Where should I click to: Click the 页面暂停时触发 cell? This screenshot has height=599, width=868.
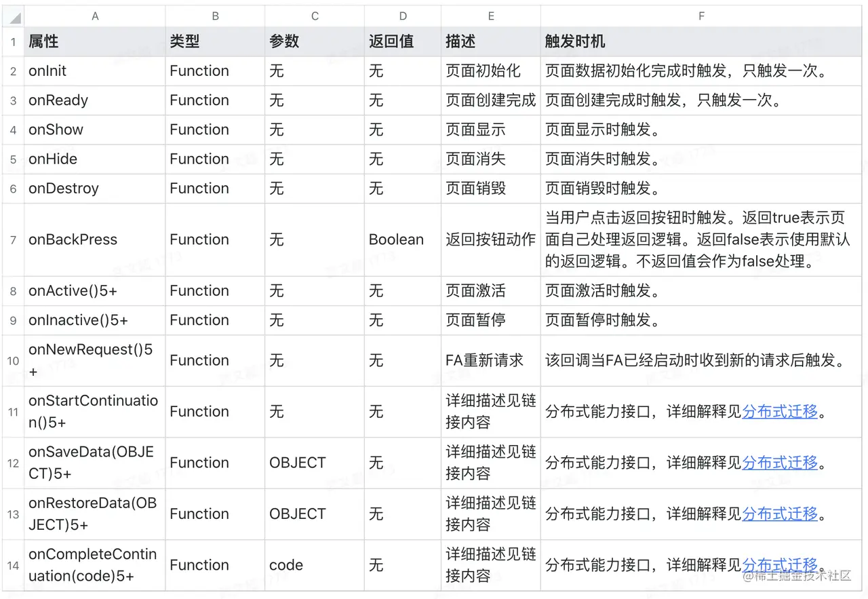coord(702,320)
